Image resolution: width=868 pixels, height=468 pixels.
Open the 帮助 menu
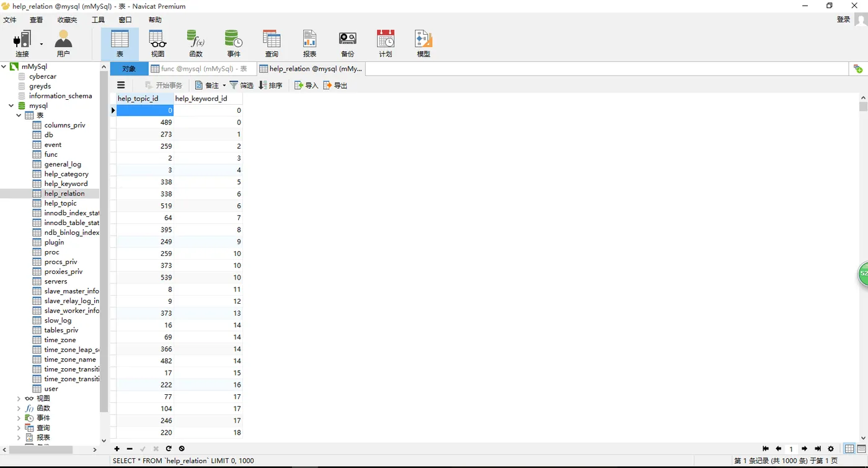[155, 20]
